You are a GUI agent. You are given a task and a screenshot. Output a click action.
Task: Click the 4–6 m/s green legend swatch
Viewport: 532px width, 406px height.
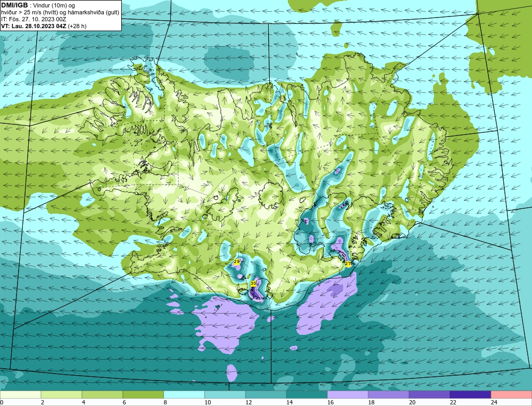point(102,395)
